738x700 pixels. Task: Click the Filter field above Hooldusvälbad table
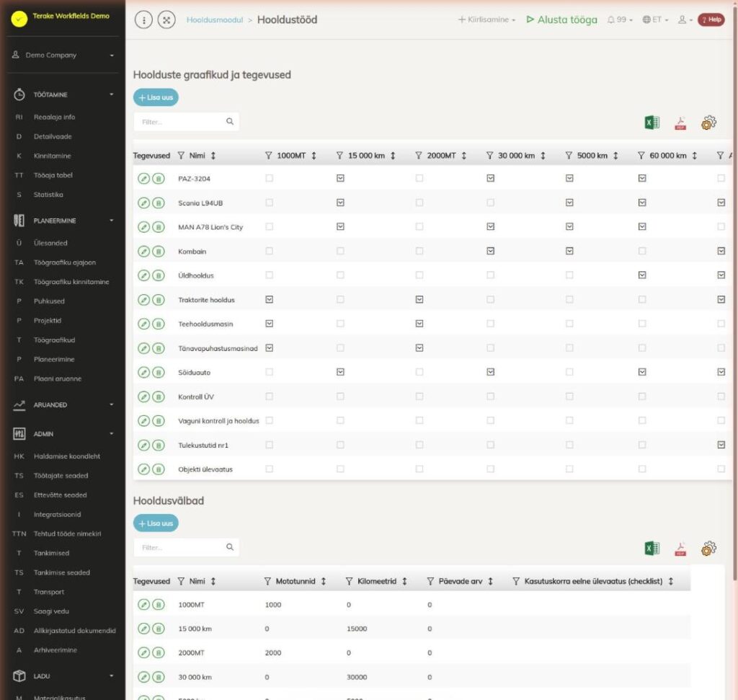click(187, 547)
